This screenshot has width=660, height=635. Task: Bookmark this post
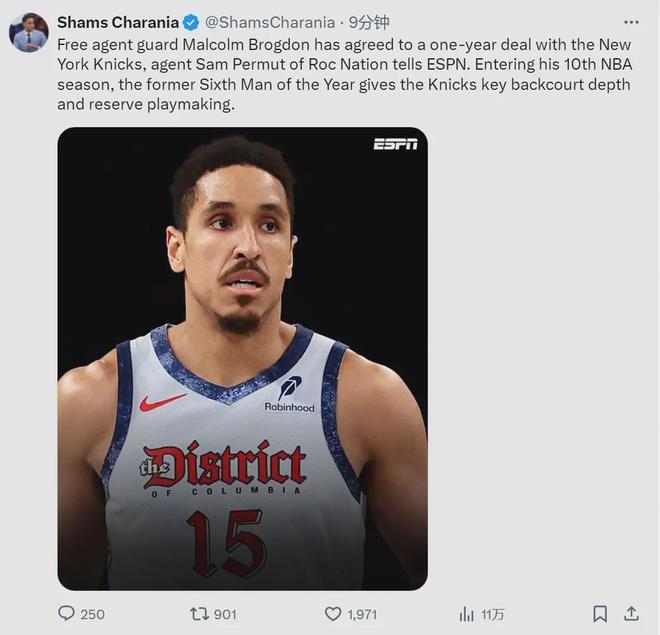pos(599,613)
